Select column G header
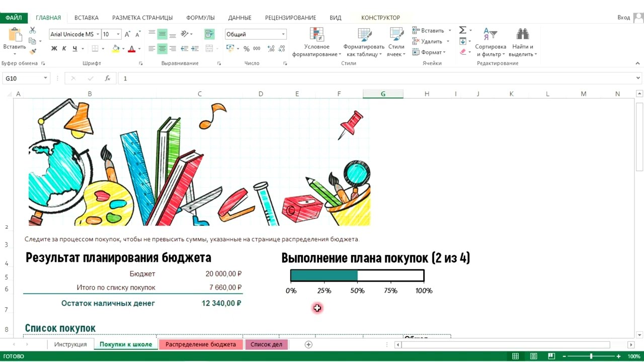 (383, 94)
